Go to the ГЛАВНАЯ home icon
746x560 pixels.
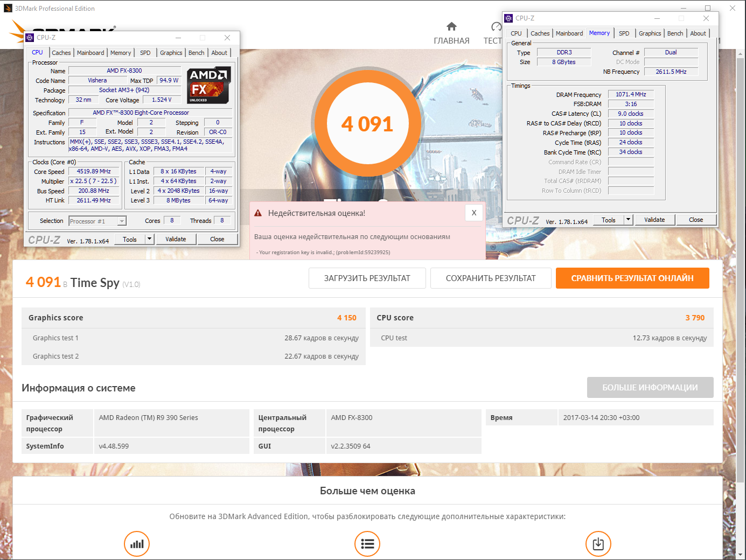pos(451,26)
